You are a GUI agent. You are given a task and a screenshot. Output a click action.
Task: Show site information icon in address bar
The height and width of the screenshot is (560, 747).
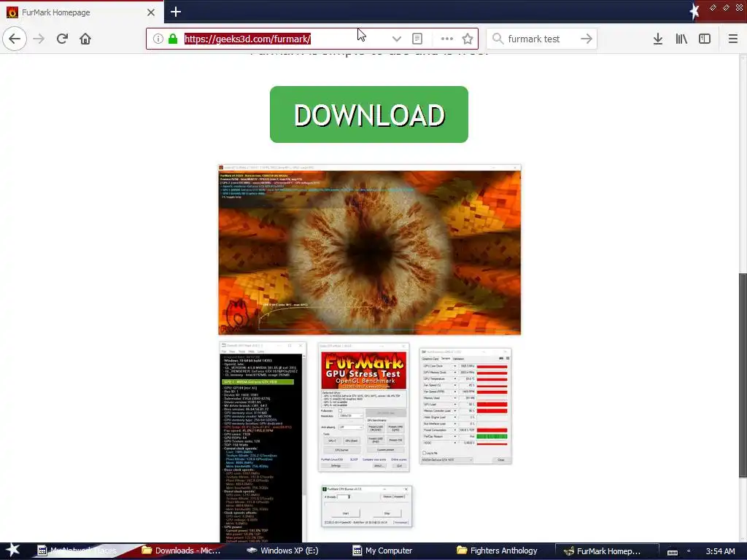coord(158,39)
